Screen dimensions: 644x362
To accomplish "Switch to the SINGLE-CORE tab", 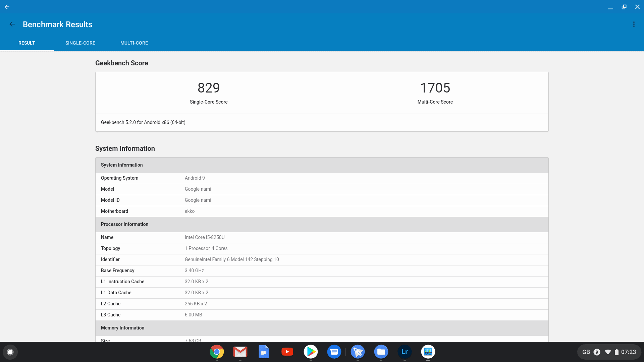I will 80,43.
